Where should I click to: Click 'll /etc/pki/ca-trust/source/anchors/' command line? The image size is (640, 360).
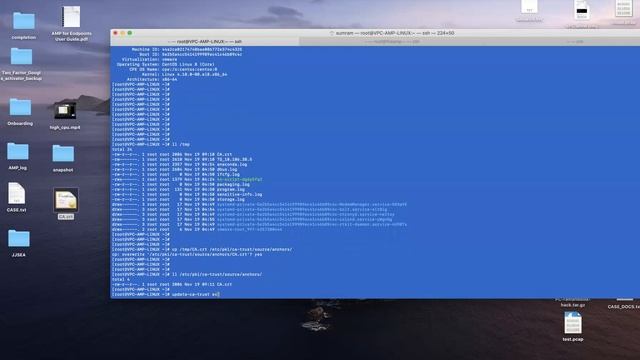(187, 274)
